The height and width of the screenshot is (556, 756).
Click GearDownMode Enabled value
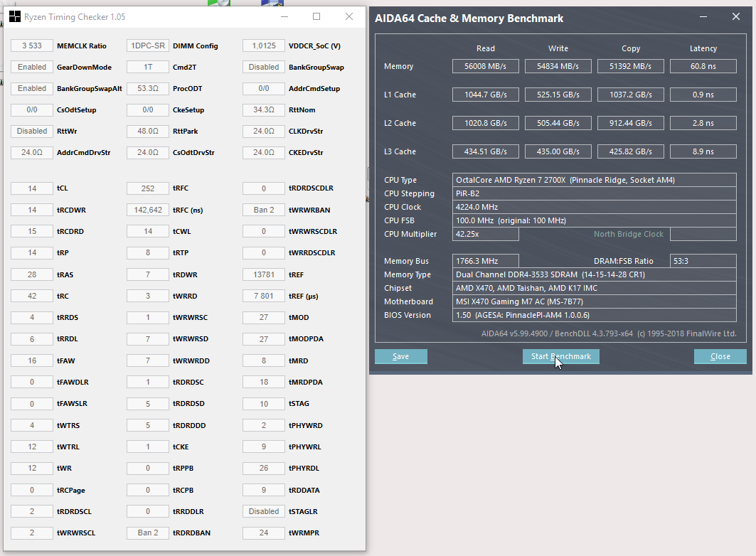[x=32, y=67]
